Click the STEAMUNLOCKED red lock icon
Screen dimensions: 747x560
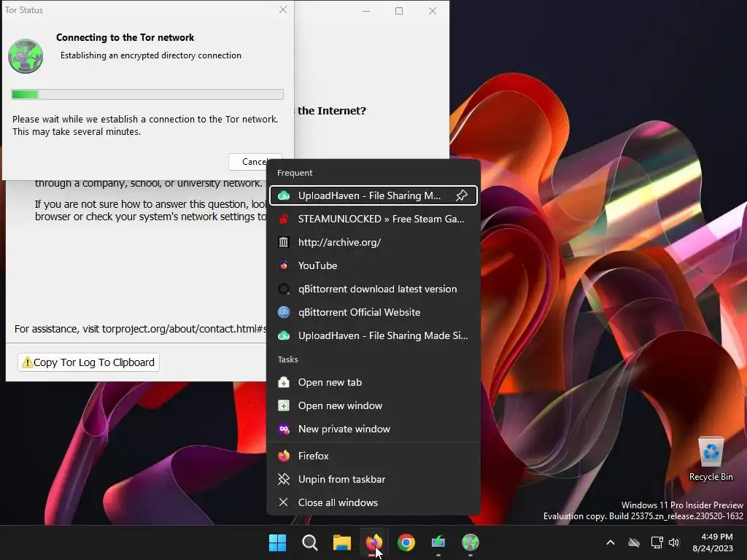tap(284, 219)
